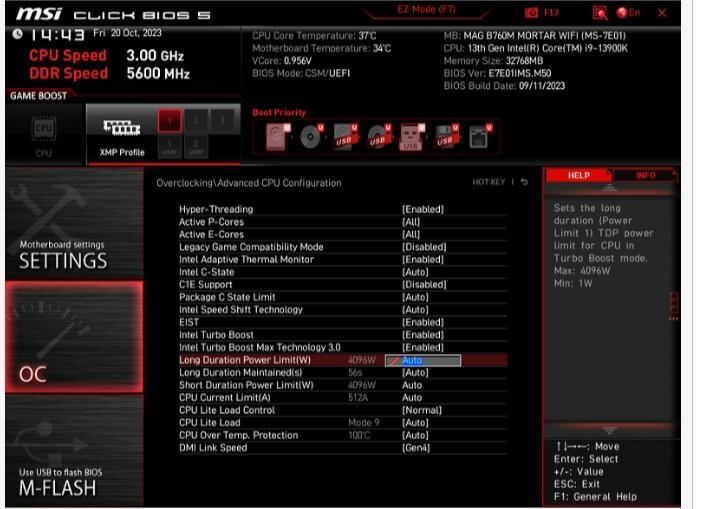Image resolution: width=720 pixels, height=509 pixels.
Task: Change Intel Adaptive Thermal Monitor value
Action: (x=423, y=259)
